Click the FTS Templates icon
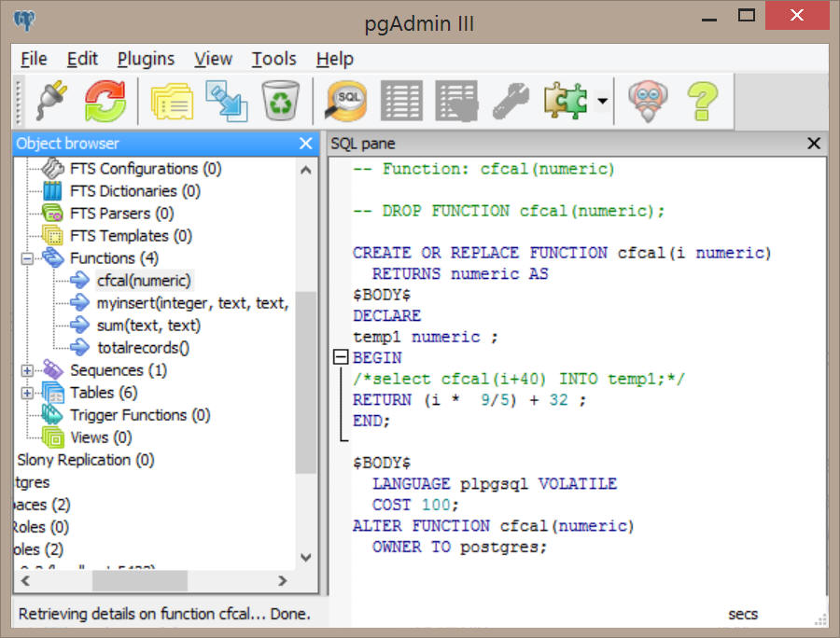The image size is (840, 638). click(52, 236)
